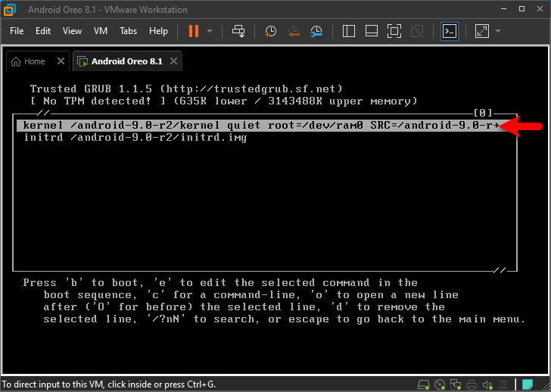
Task: Click the stretch guest display icon
Action: tap(482, 31)
